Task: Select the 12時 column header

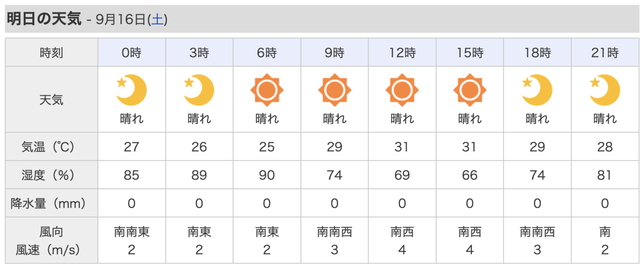Action: pyautogui.click(x=402, y=52)
